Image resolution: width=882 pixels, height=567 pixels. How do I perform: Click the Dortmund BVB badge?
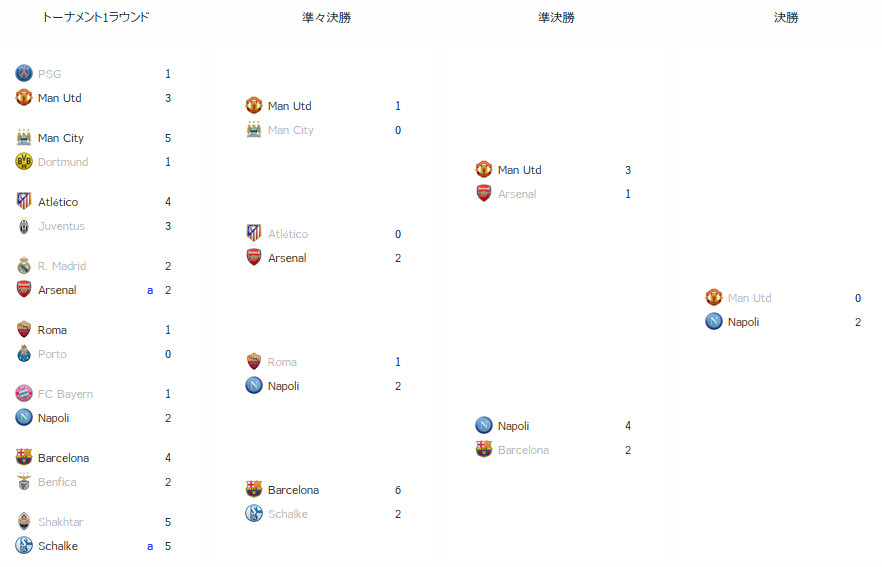coord(24,161)
